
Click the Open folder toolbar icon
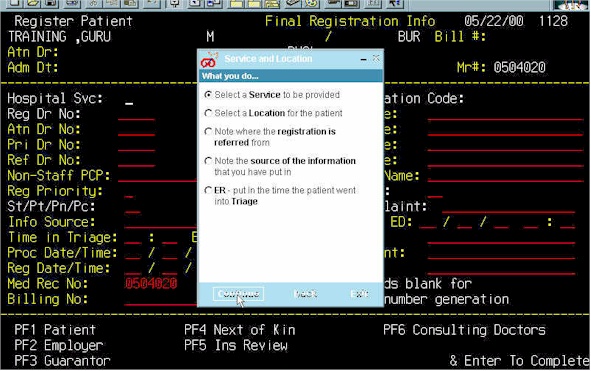33,4
